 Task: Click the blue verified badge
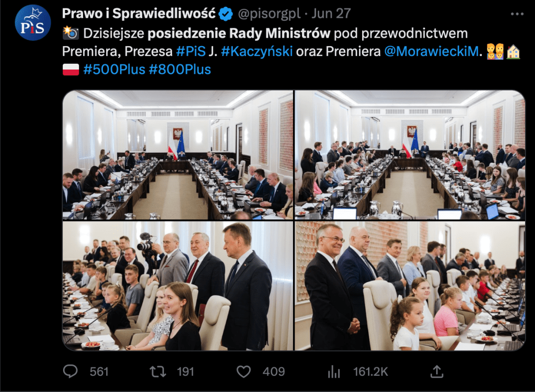[x=226, y=14]
